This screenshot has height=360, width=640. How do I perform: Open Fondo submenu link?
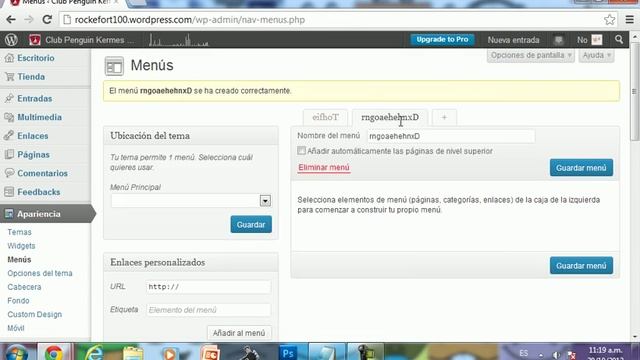[x=18, y=301]
